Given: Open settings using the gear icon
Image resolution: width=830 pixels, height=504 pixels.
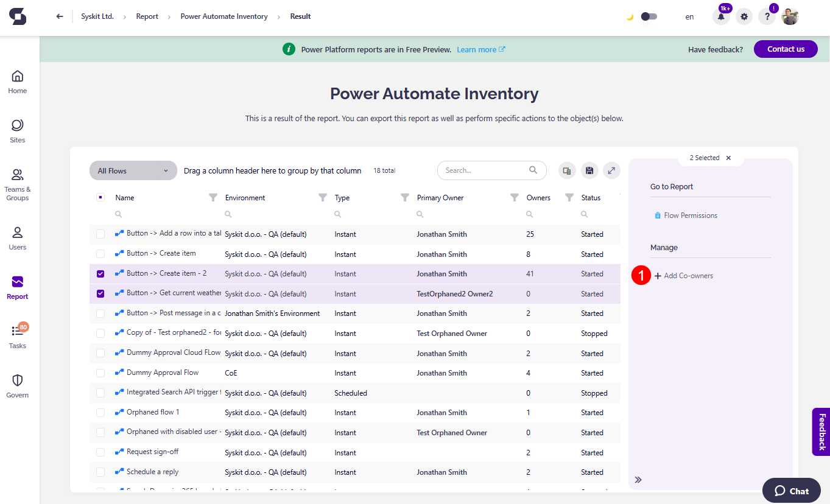Looking at the screenshot, I should [x=744, y=16].
